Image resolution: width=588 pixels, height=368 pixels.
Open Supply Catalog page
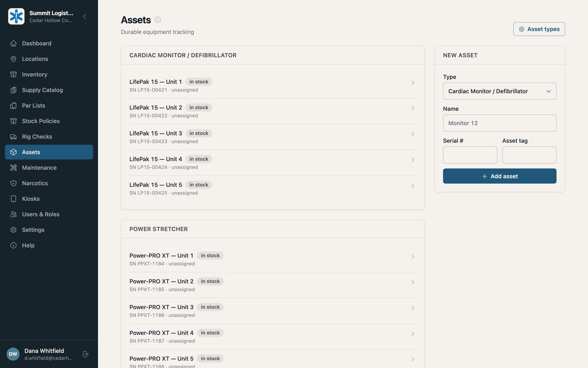coord(49,90)
